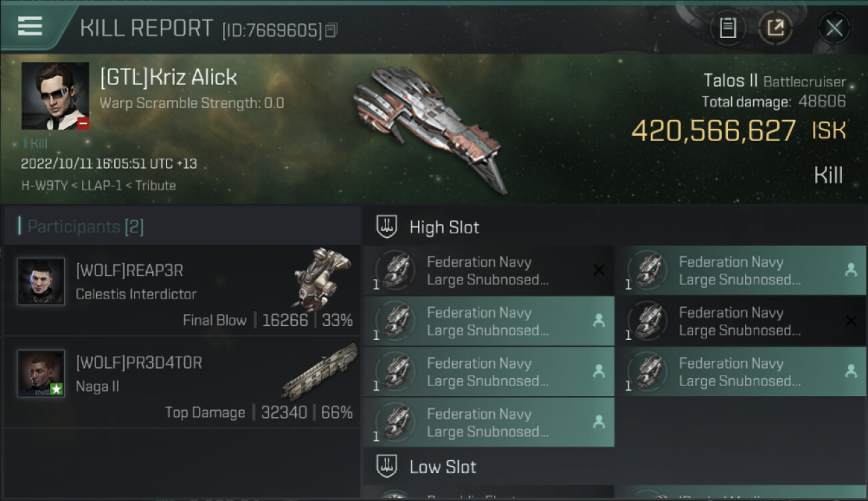Open the hamburger menu at top left

[x=30, y=26]
